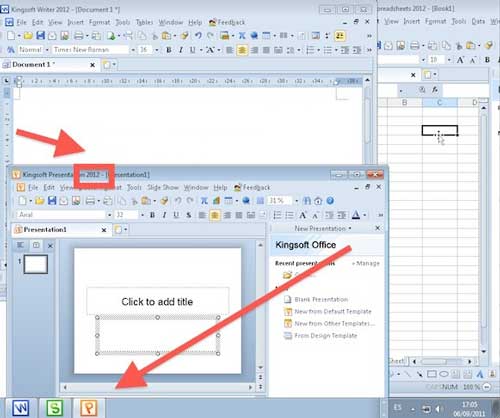Open the Arial font dropdown in Presentation
The image size is (500, 418).
point(109,215)
